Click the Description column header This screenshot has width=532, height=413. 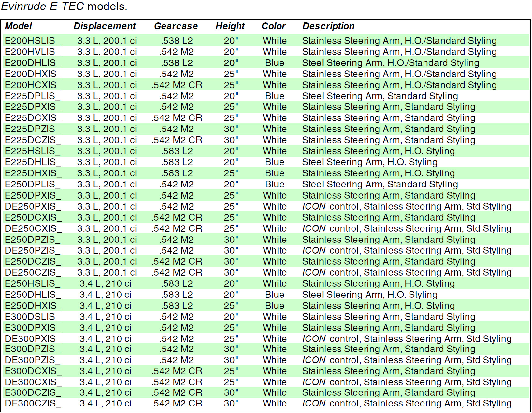[x=328, y=26]
